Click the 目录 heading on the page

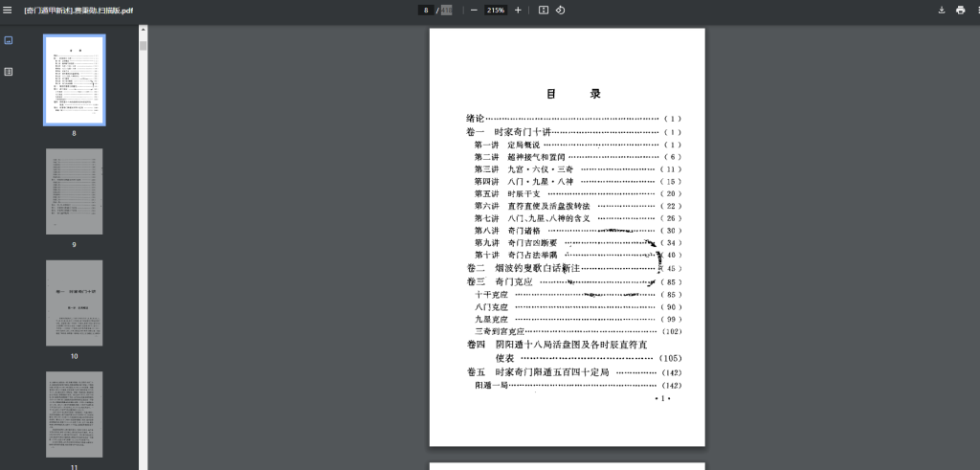pyautogui.click(x=573, y=94)
